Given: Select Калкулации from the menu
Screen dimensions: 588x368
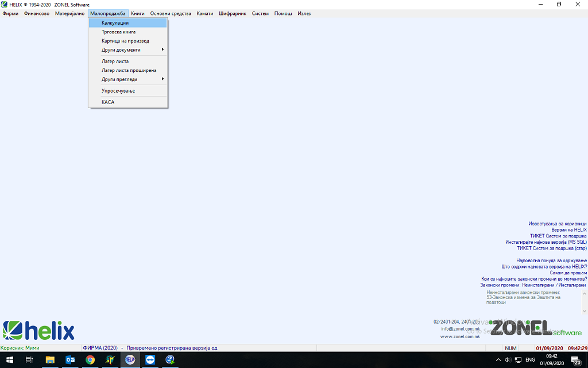Looking at the screenshot, I should [x=115, y=23].
